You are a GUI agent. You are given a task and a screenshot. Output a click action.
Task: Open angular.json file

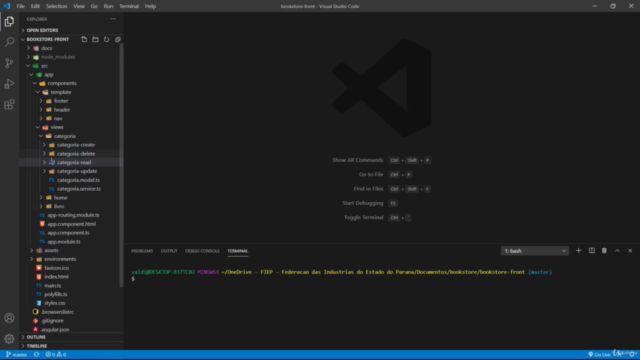(55, 329)
